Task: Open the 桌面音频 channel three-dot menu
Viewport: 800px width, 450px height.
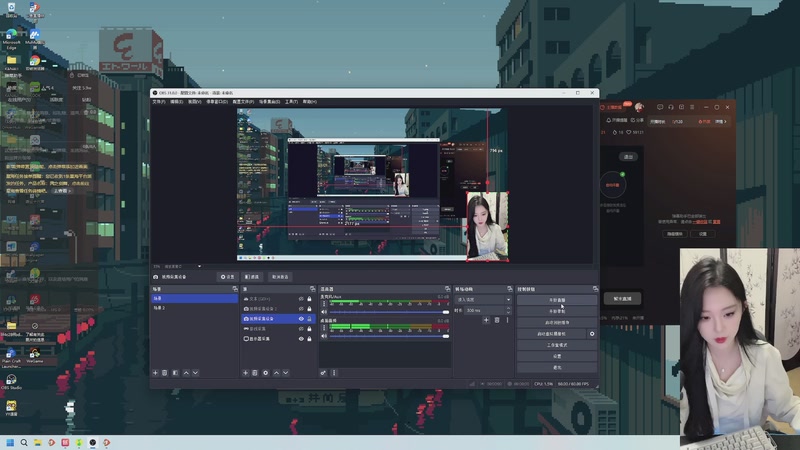Action: (323, 328)
